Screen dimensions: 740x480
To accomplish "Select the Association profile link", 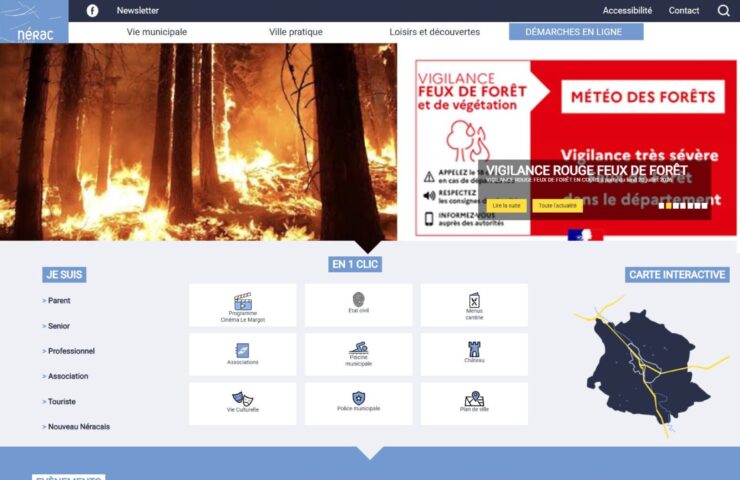I will coord(66,376).
